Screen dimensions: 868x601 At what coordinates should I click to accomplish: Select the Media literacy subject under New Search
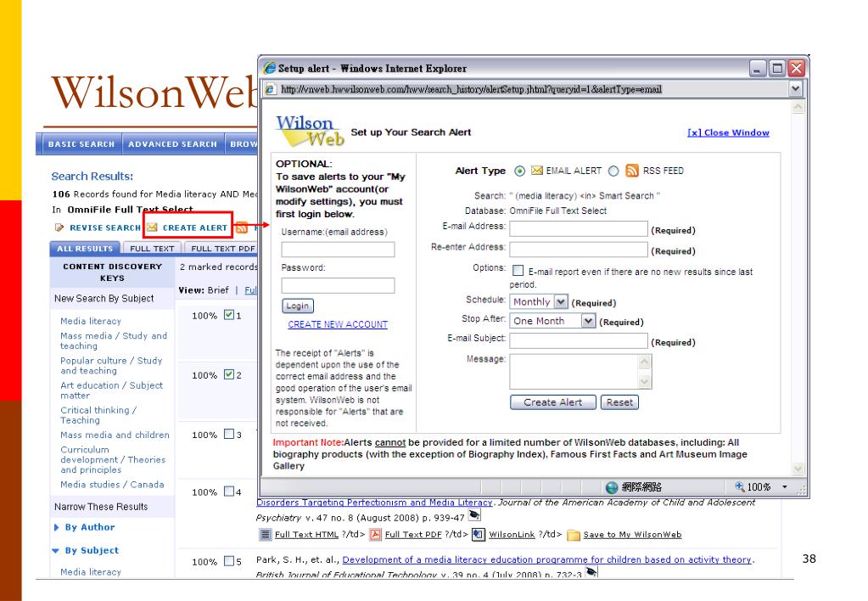[x=91, y=321]
